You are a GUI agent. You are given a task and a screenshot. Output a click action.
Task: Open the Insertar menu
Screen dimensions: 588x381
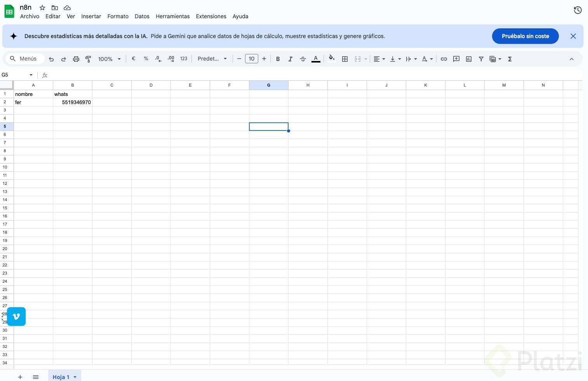coord(91,16)
